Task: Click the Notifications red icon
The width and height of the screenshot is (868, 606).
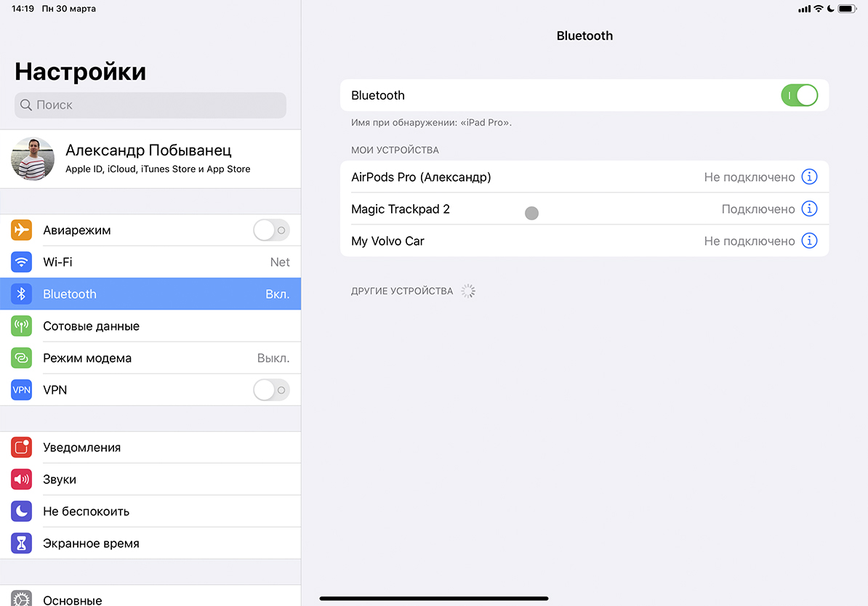Action: click(x=22, y=447)
